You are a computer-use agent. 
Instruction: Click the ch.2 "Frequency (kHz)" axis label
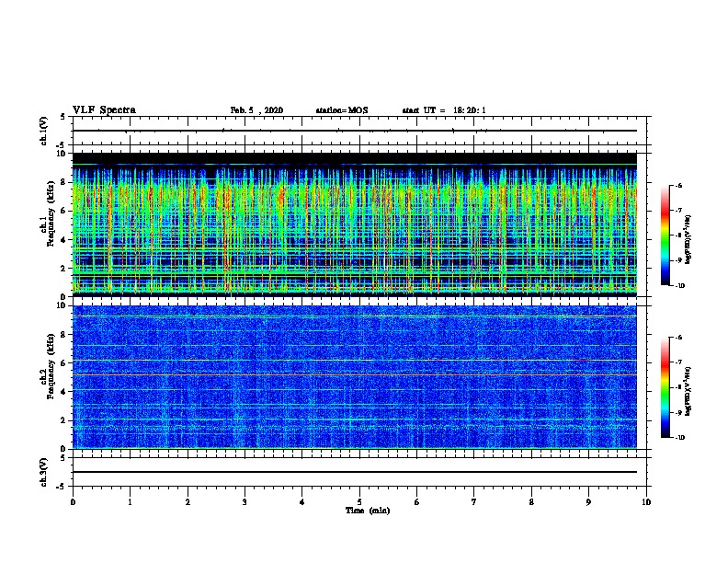(51, 366)
